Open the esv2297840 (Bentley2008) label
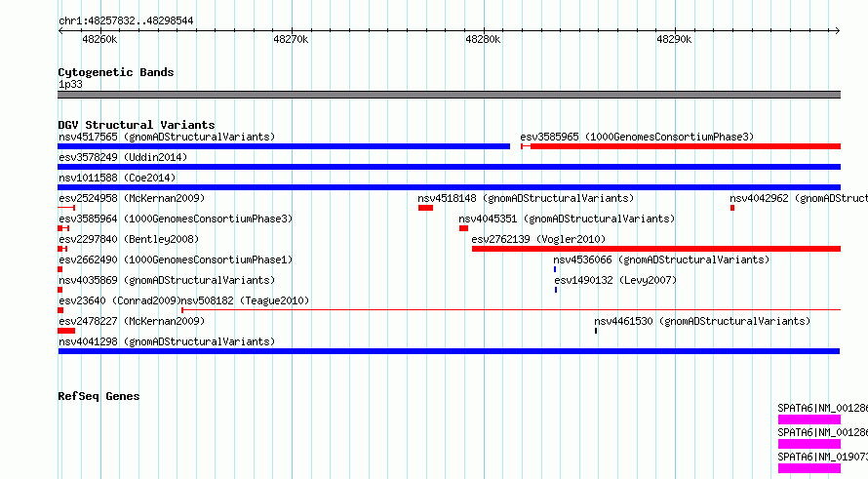This screenshot has height=479, width=868. click(129, 239)
